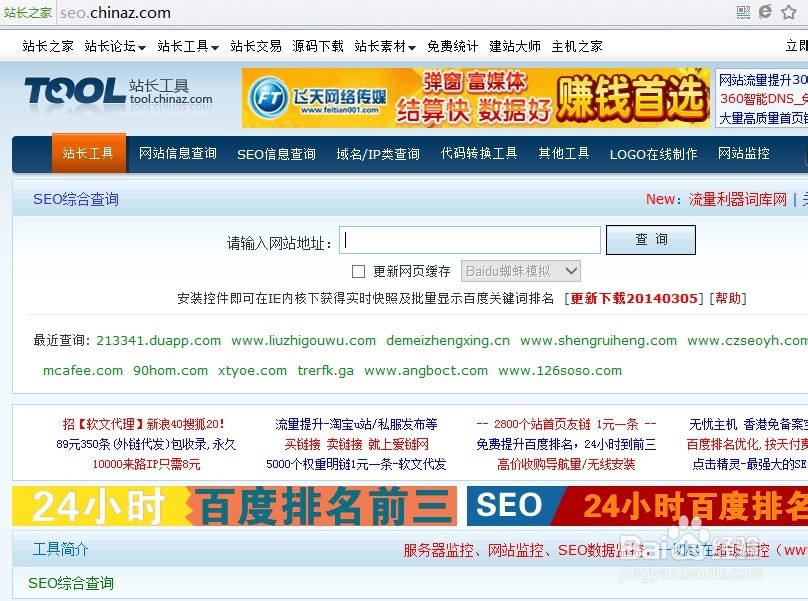Click the IE compatibility mode icon
Image resolution: width=808 pixels, height=601 pixels.
(x=765, y=11)
